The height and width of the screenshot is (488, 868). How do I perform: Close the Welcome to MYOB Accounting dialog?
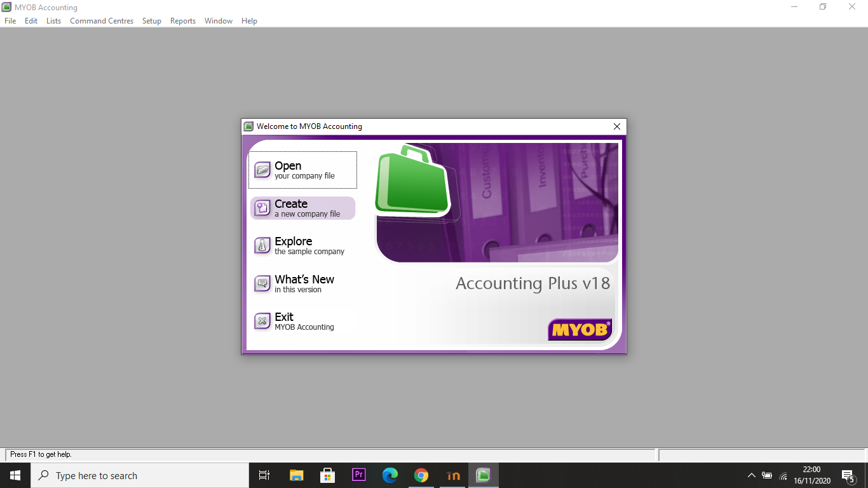616,126
